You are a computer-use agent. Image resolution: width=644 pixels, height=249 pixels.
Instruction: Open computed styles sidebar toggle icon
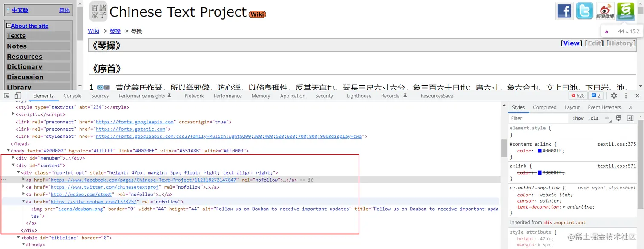(630, 118)
